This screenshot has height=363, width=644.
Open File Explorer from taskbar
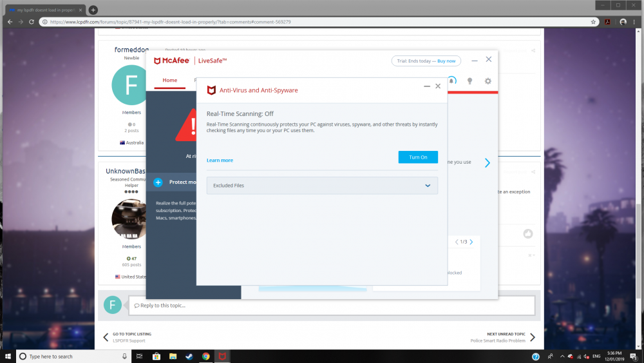(173, 357)
